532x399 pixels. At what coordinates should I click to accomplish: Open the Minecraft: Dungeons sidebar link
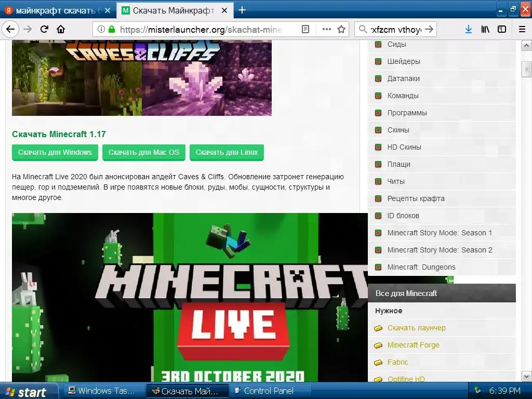(x=421, y=267)
